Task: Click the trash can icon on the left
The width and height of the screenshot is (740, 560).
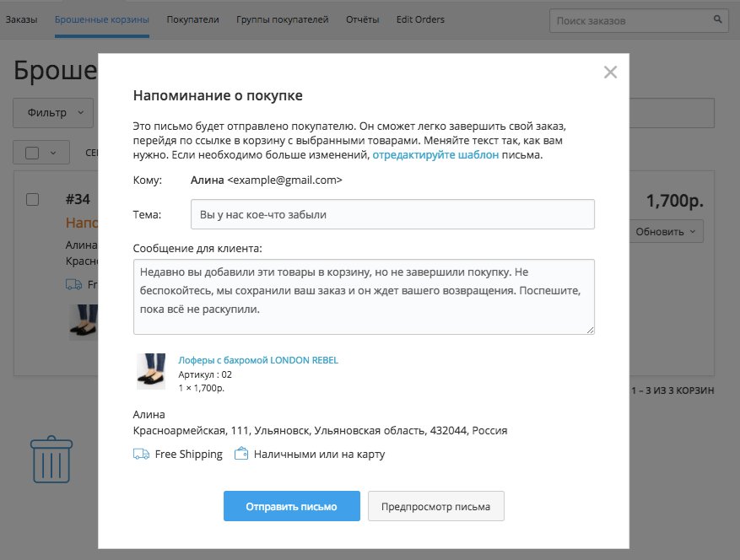Action: click(x=51, y=459)
